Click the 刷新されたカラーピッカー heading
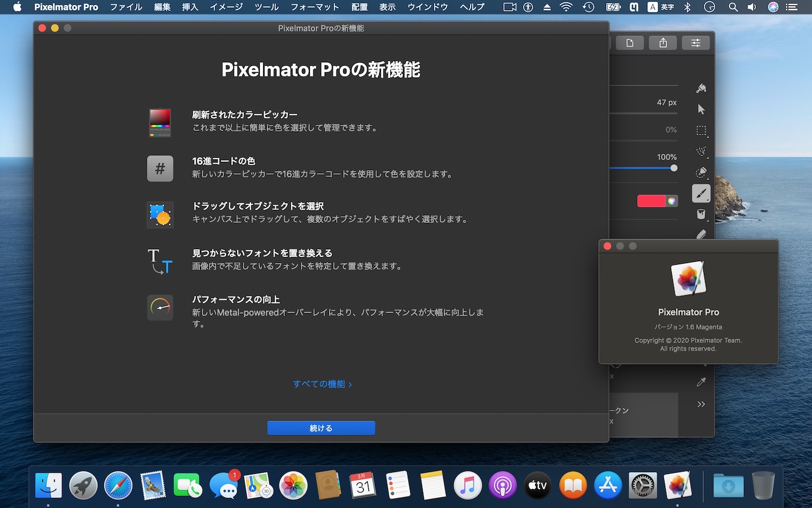 pyautogui.click(x=245, y=114)
